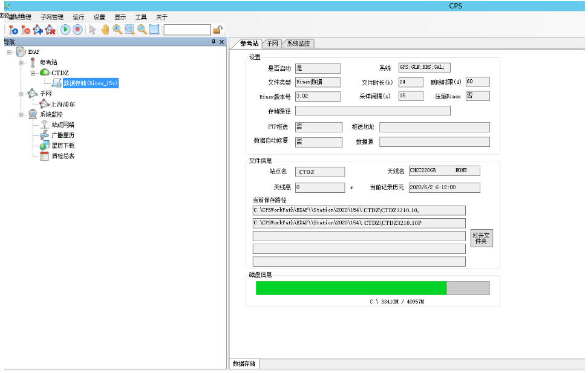Screen dimensions: 588x373
Task: Switch to the 子网 tab
Action: click(273, 44)
